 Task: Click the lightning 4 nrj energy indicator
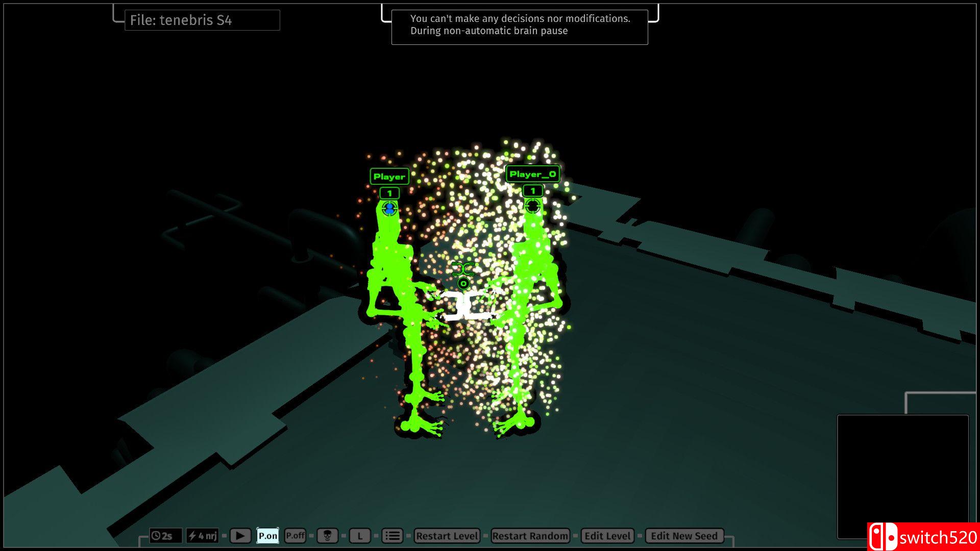(203, 536)
